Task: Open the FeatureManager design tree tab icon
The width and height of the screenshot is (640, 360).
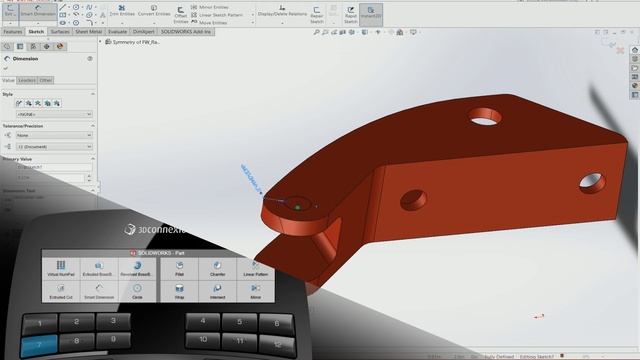Action: [7, 47]
